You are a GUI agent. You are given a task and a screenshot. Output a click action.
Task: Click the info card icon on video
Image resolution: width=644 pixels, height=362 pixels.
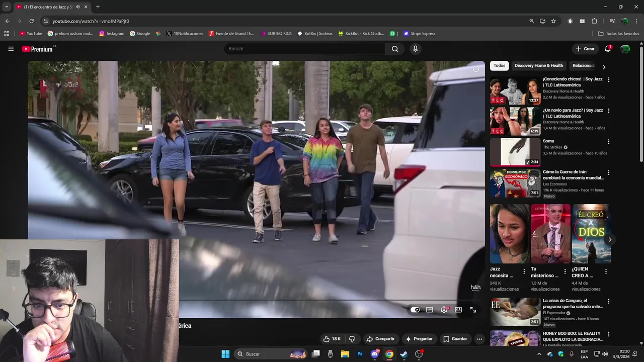[x=476, y=69]
